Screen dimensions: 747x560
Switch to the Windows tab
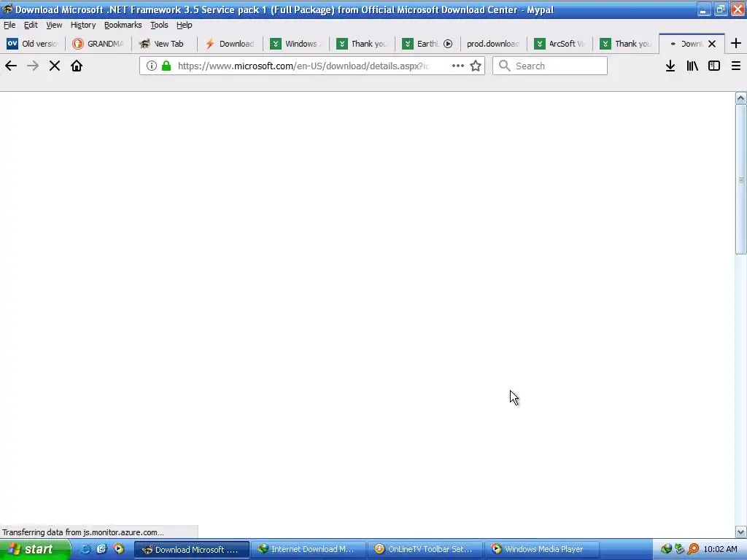(x=295, y=44)
